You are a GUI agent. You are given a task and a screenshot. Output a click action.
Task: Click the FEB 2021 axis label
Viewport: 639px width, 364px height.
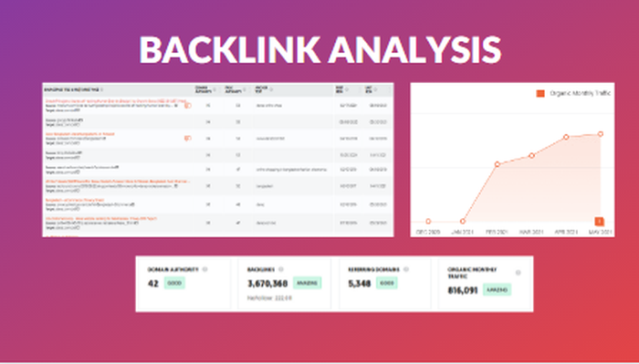coord(497,232)
